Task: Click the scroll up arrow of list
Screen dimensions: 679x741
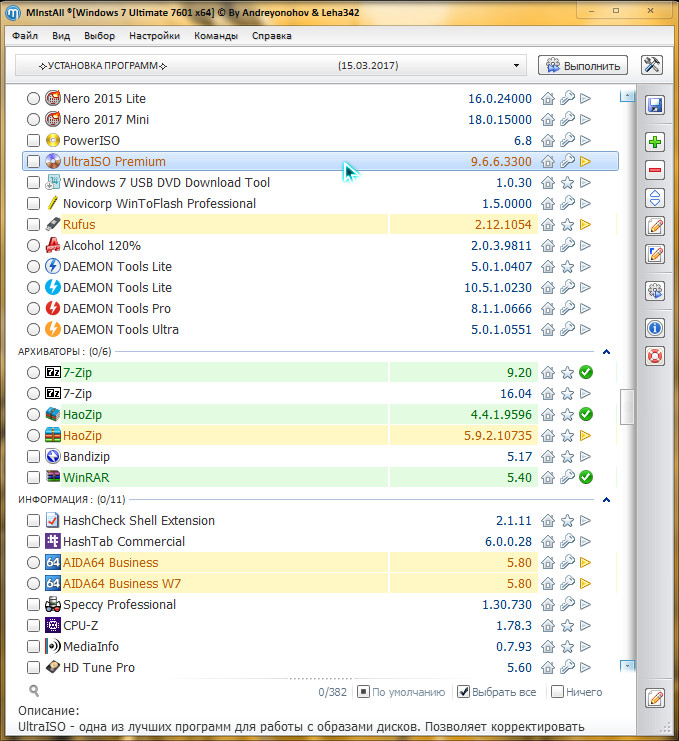Action: 627,96
